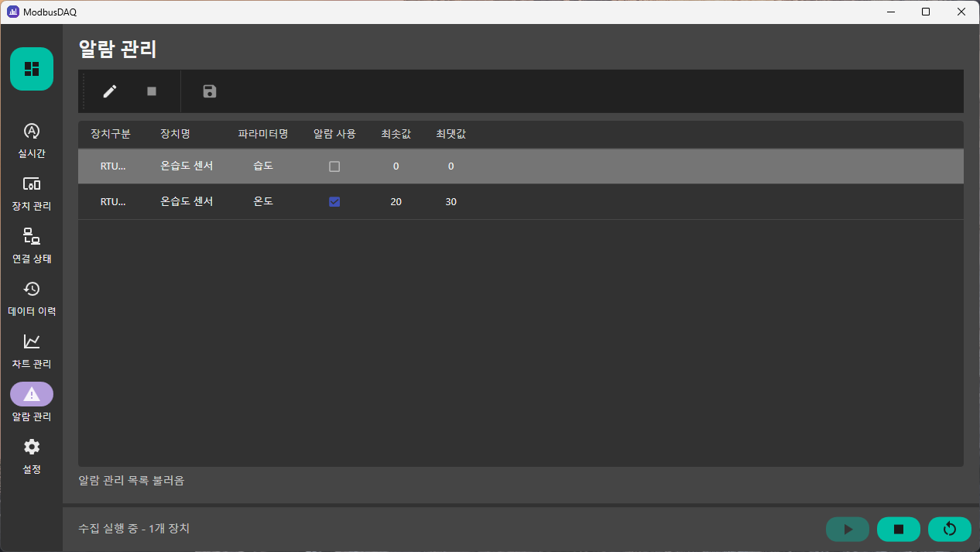
Task: Select the 온도 parameter cell
Action: pyautogui.click(x=263, y=201)
